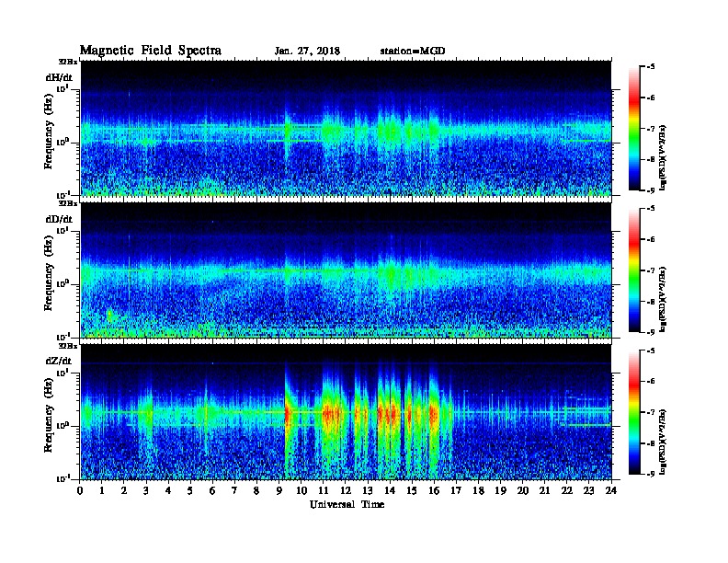Click hour '15' on Universal Time axis

pos(412,491)
